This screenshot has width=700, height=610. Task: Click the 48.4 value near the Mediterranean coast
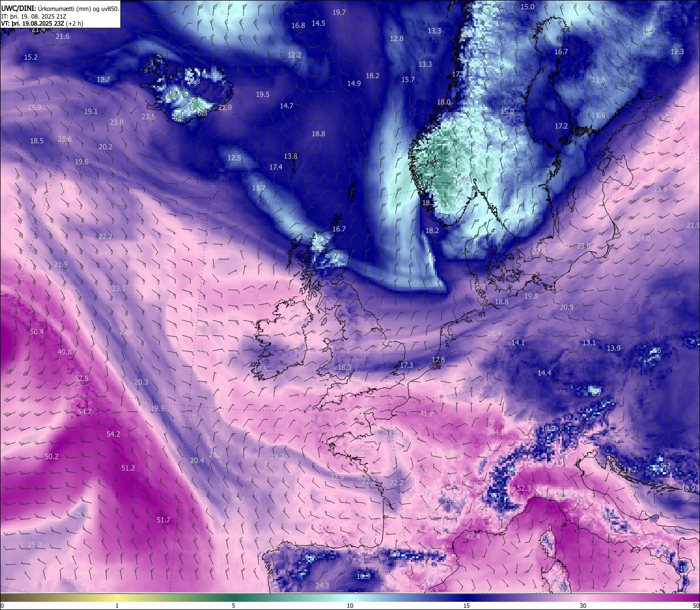tap(473, 537)
